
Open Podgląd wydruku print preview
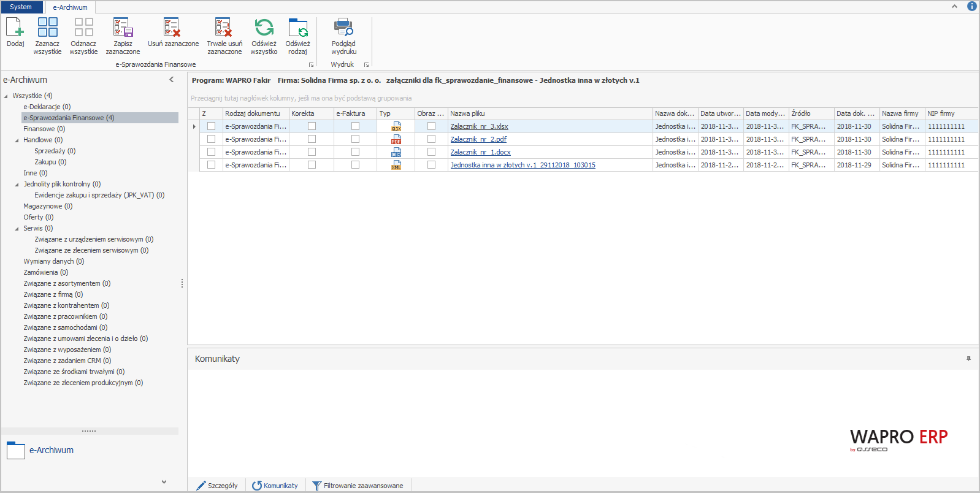[343, 28]
